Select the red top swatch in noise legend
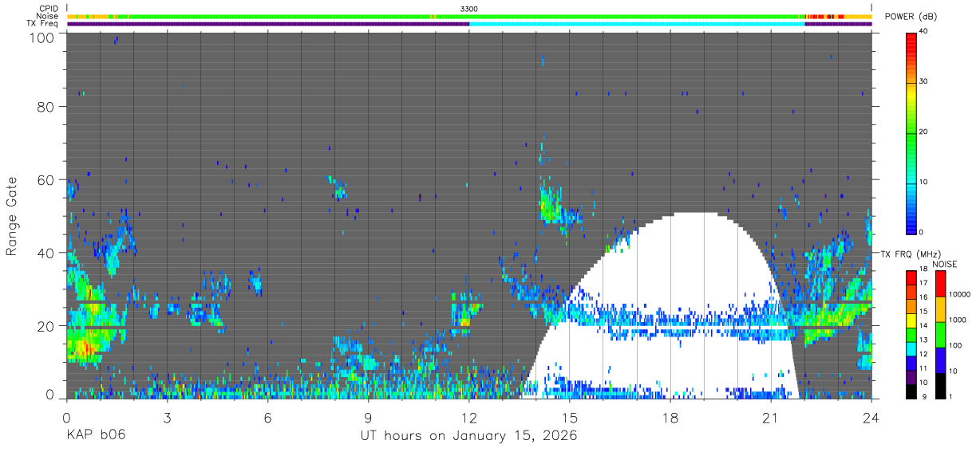 click(x=939, y=283)
